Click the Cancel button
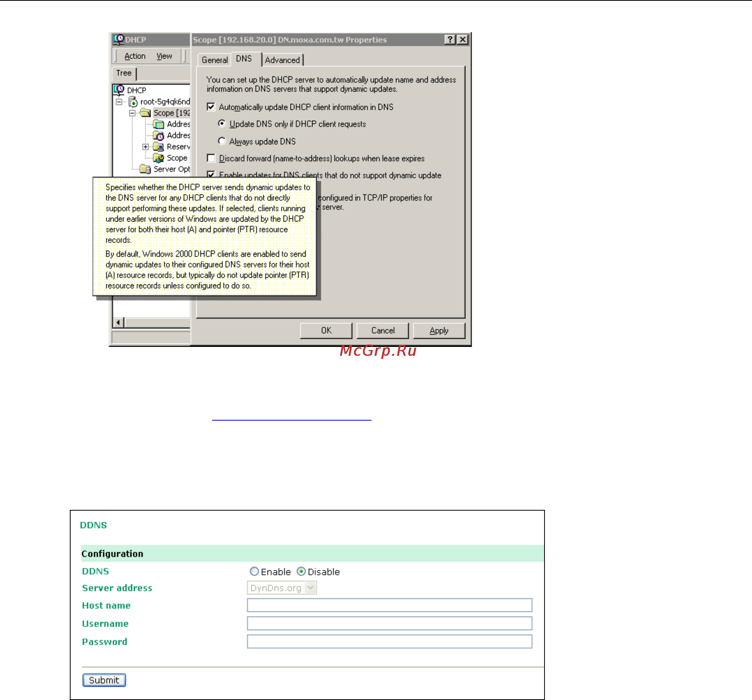The width and height of the screenshot is (752, 700). point(383,331)
